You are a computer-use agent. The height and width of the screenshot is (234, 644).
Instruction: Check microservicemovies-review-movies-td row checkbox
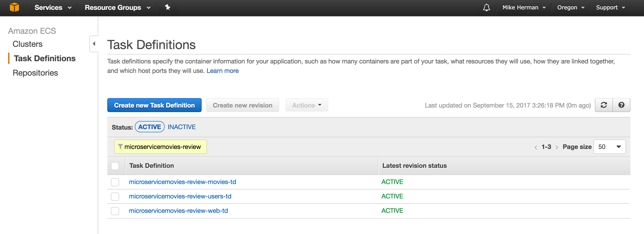[x=115, y=182]
